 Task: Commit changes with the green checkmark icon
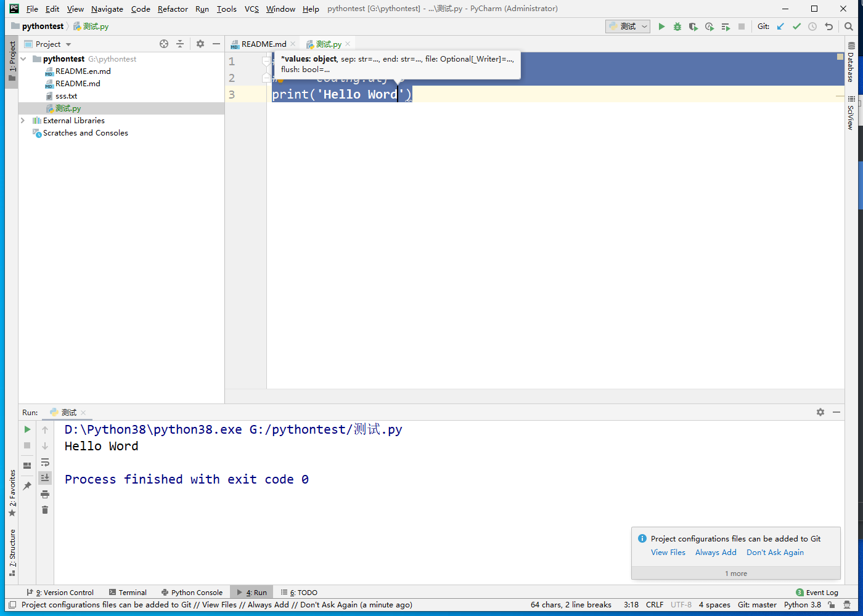796,26
